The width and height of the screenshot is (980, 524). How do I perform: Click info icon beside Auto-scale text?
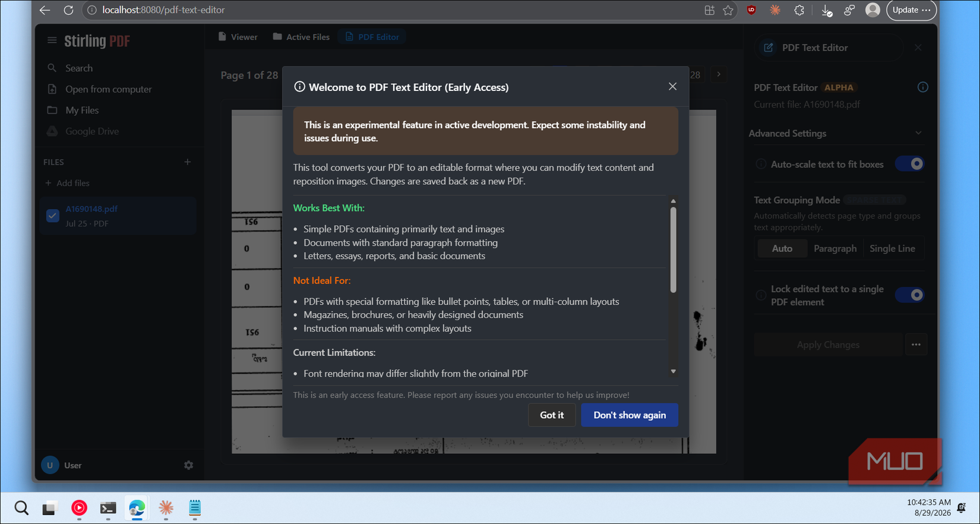(760, 164)
